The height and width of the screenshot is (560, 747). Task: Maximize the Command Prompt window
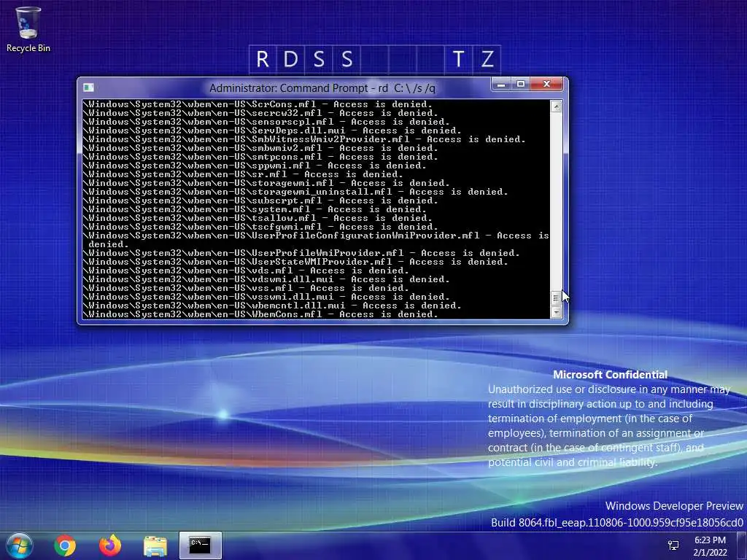[x=521, y=85]
